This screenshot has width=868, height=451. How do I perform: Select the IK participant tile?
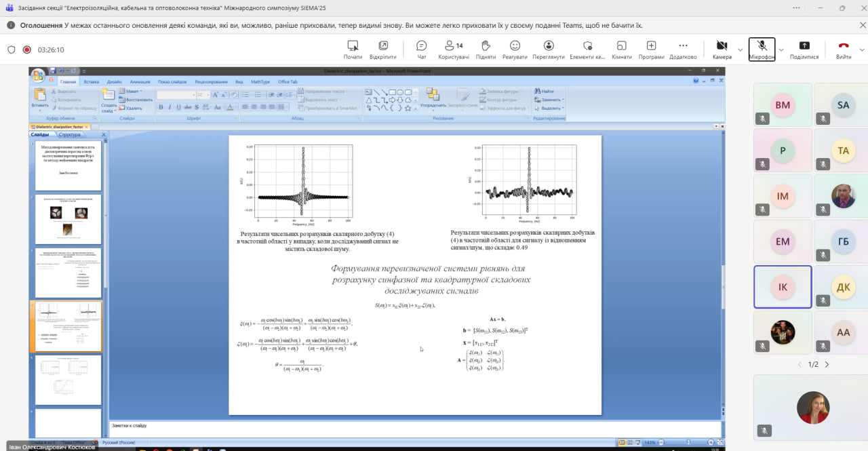[x=783, y=287]
